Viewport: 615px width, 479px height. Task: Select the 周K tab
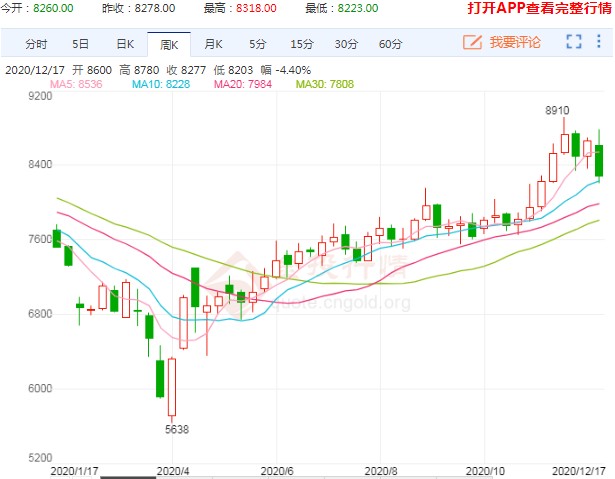click(169, 45)
